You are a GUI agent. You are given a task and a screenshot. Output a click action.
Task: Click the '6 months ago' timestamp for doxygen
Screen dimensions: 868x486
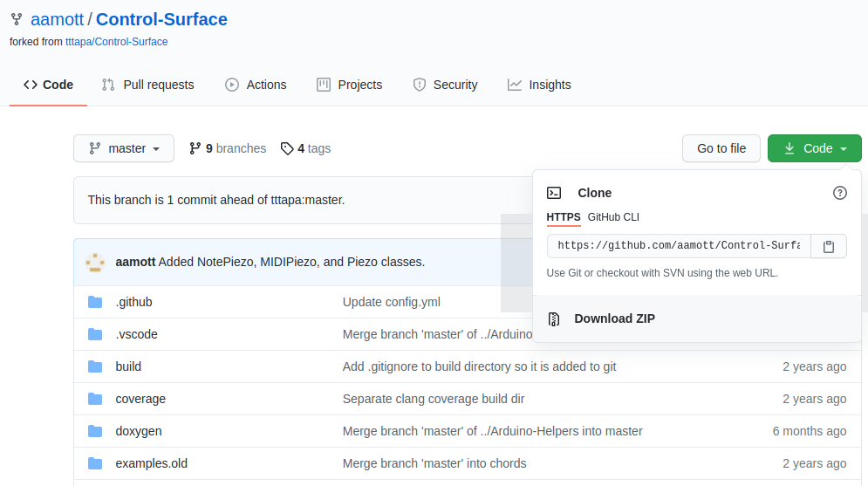tap(810, 431)
